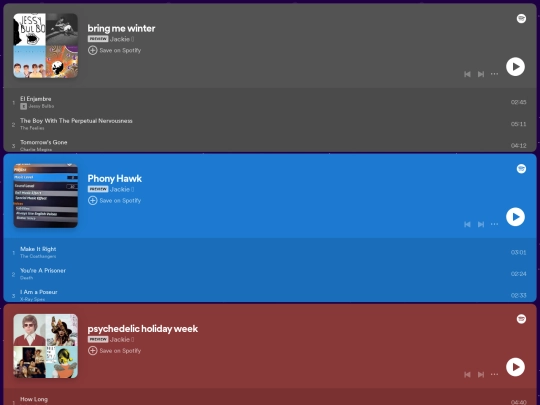
Task: Skip to previous track in Phony Hawk
Action: [x=467, y=224]
